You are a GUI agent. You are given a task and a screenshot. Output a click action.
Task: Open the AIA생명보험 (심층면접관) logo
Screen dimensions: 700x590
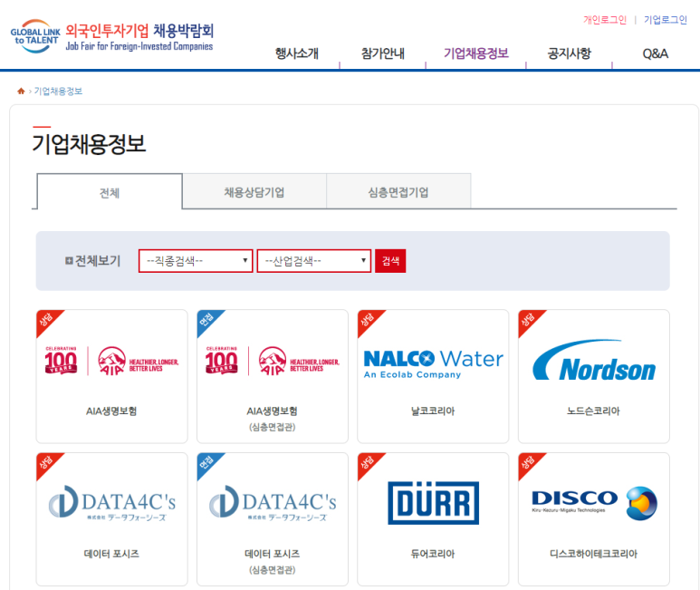pyautogui.click(x=273, y=361)
